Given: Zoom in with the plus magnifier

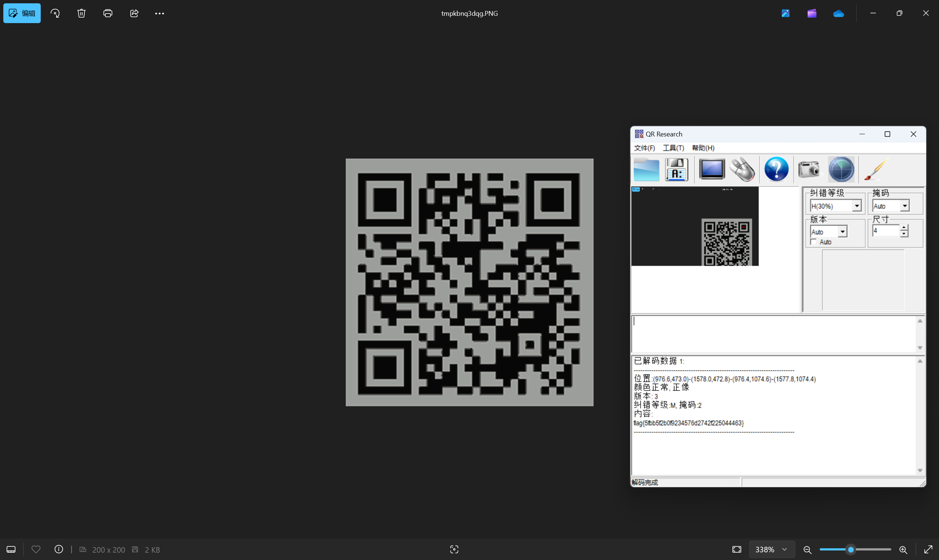Looking at the screenshot, I should pos(903,550).
